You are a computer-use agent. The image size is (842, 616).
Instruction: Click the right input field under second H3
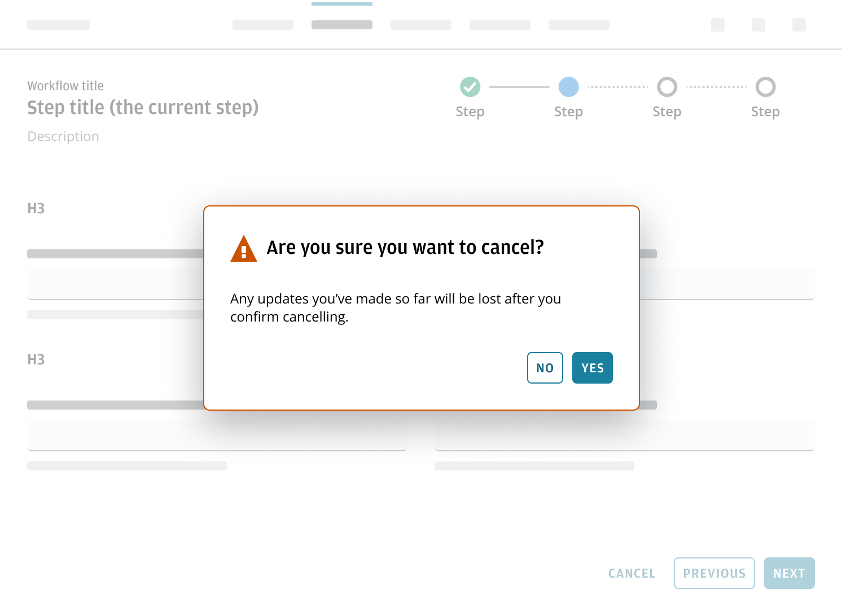click(x=624, y=435)
